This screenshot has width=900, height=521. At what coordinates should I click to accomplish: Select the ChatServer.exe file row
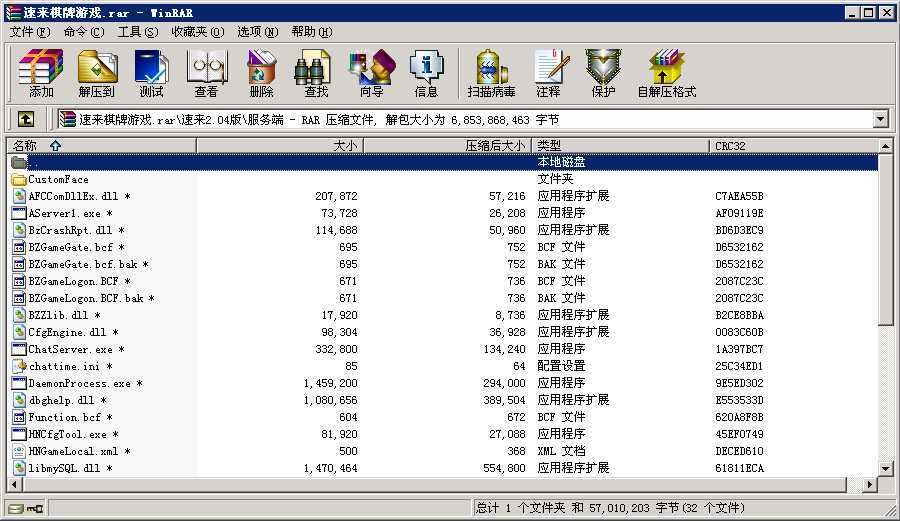[70, 349]
